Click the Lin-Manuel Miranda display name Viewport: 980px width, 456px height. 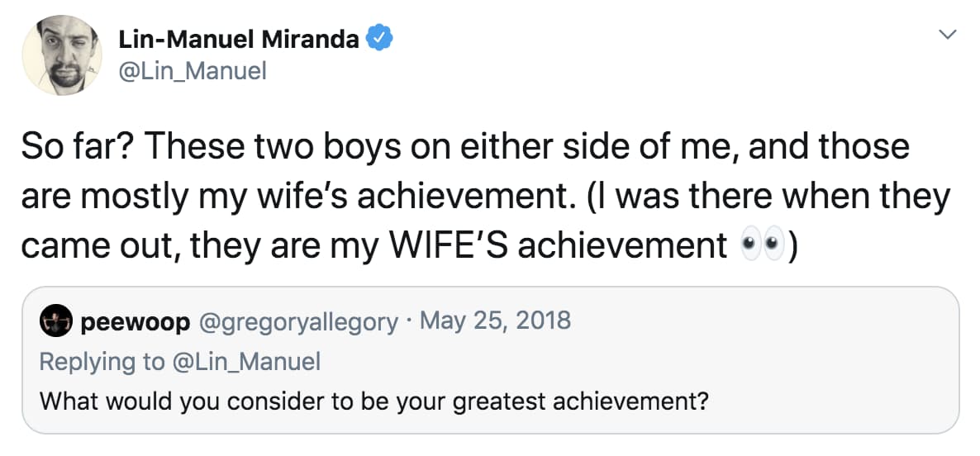239,39
